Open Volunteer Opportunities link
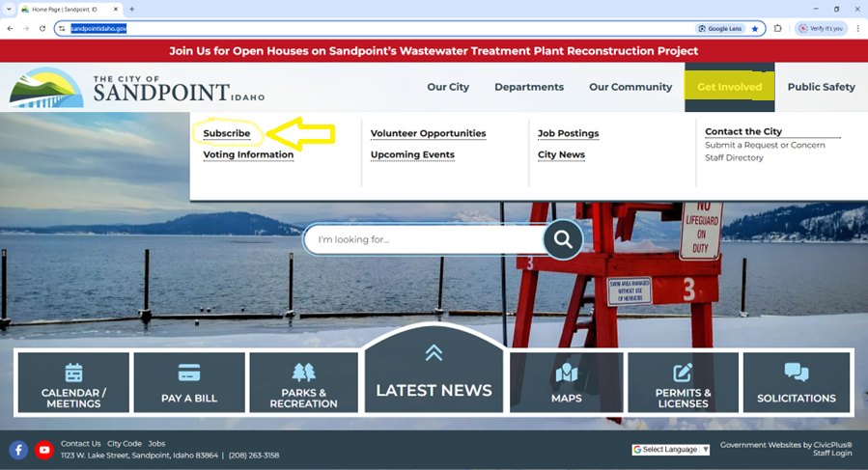 [x=428, y=133]
